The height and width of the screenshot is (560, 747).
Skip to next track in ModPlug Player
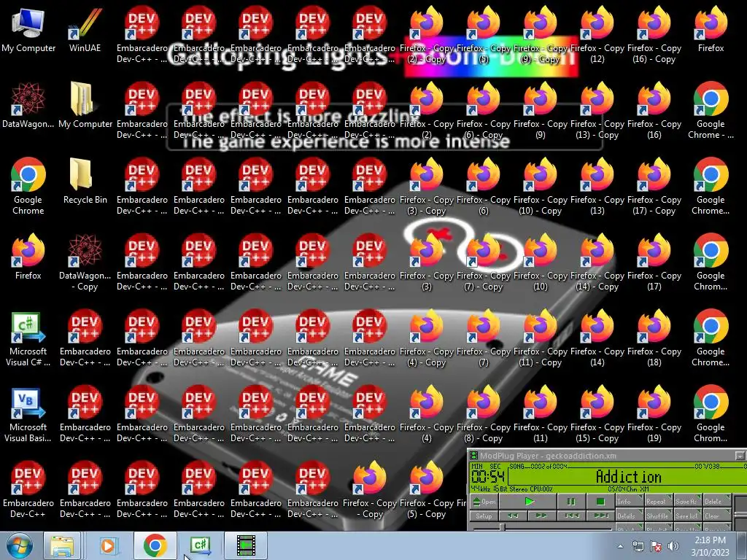600,516
